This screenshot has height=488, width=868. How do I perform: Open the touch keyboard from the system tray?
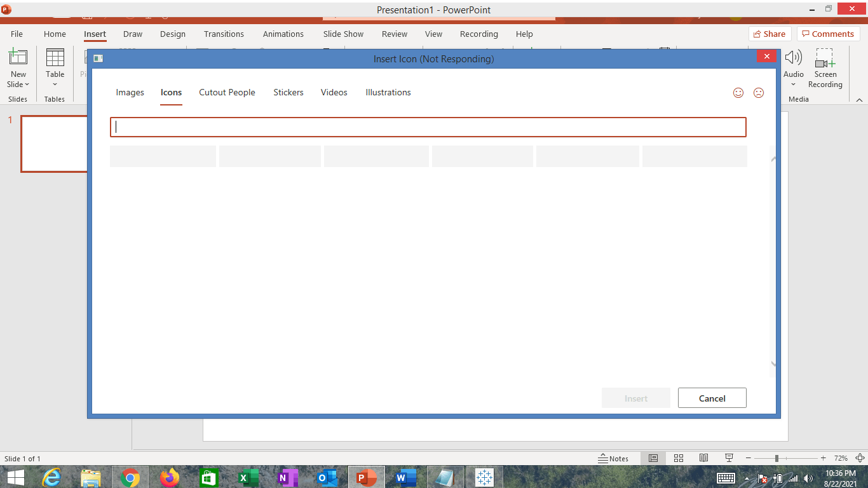726,478
